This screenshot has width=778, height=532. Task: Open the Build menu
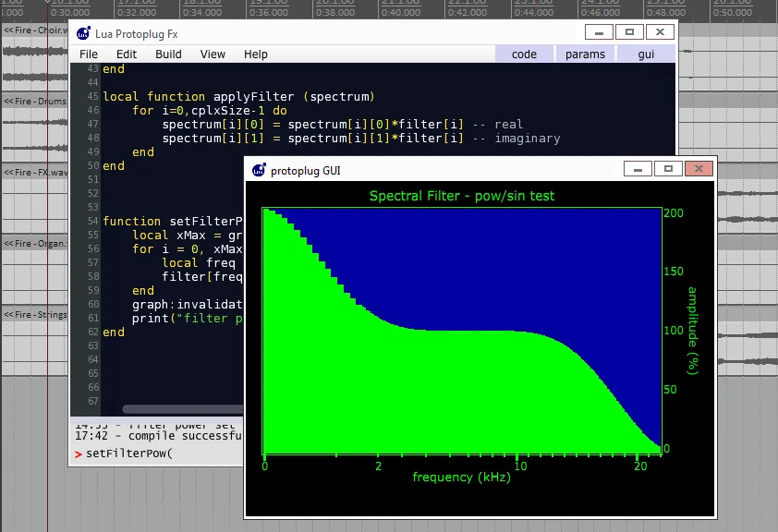(168, 54)
